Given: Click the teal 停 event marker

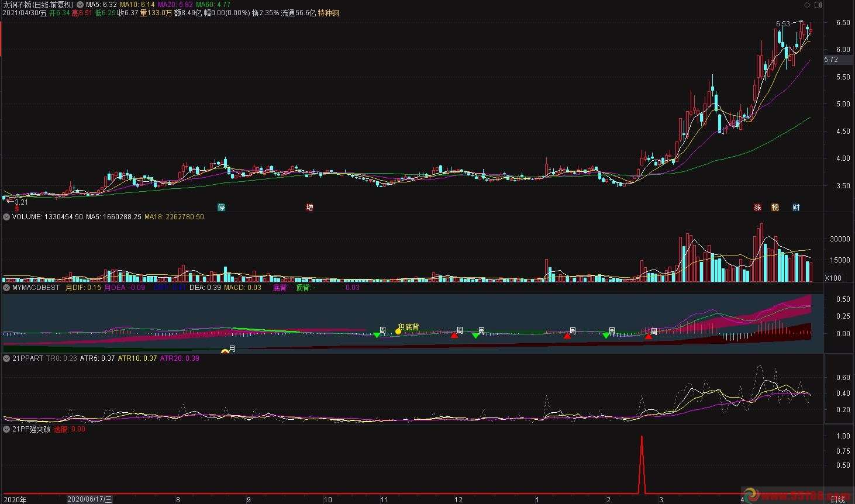Looking at the screenshot, I should pyautogui.click(x=221, y=208).
